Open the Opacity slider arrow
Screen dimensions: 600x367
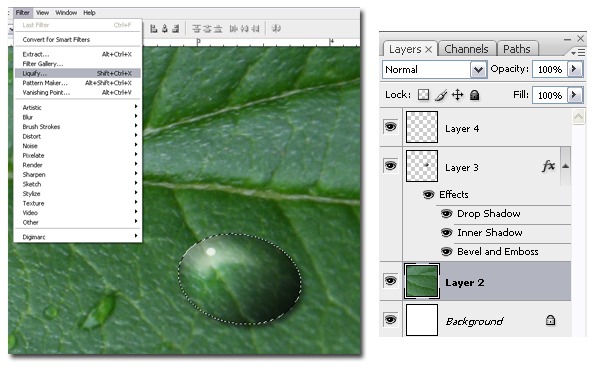[x=575, y=69]
